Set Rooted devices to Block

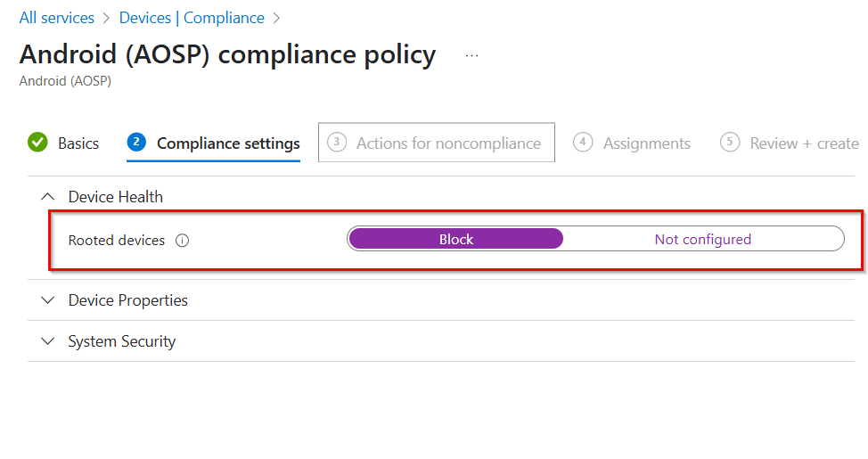coord(455,239)
